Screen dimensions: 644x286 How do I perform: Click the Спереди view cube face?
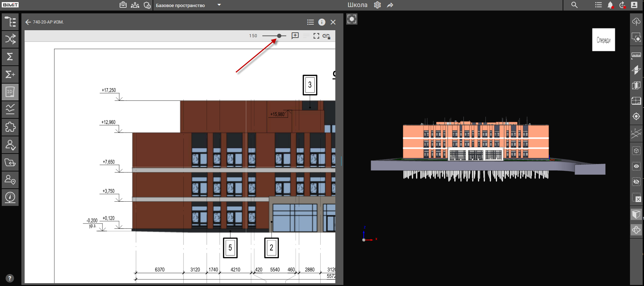603,40
